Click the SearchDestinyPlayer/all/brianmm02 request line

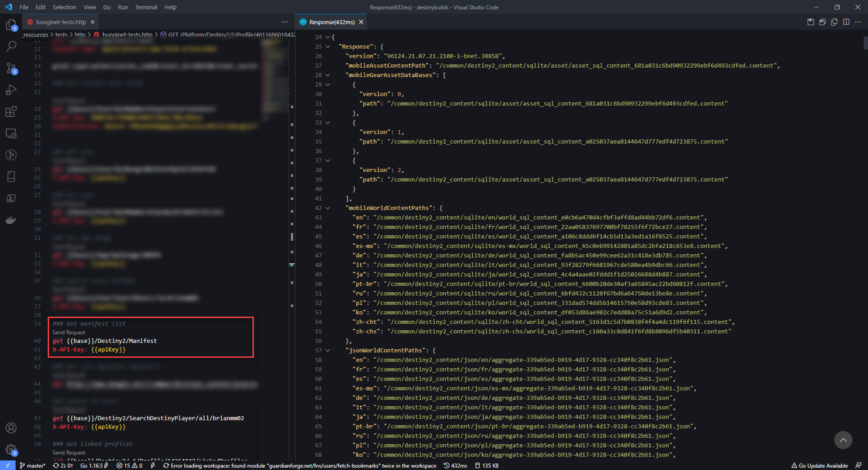(x=148, y=418)
